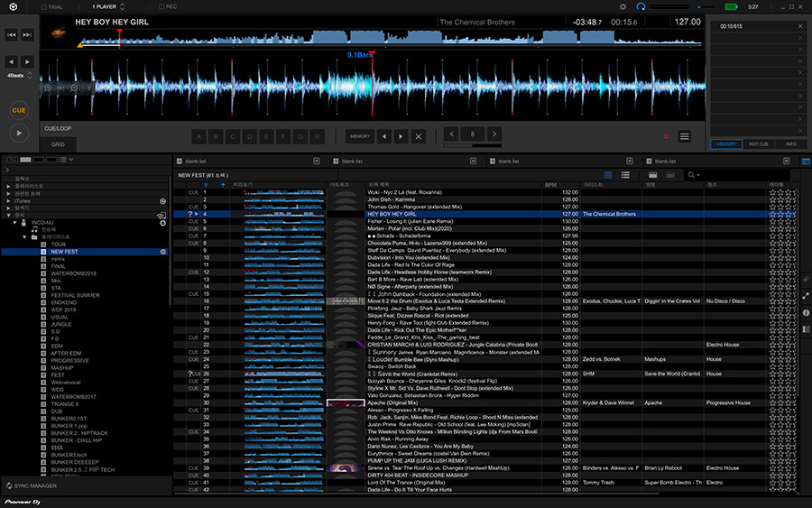Click the MEMORY cue store button
Screen dimensions: 812x508
[x=359, y=137]
